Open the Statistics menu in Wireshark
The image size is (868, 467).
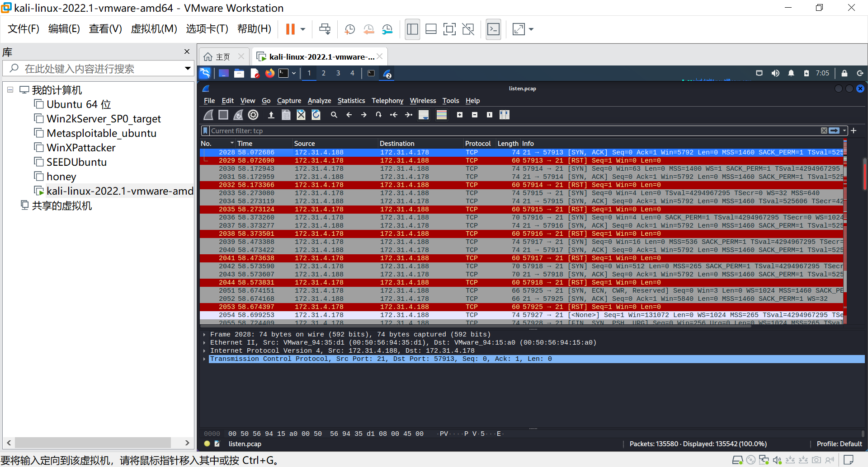pyautogui.click(x=351, y=101)
